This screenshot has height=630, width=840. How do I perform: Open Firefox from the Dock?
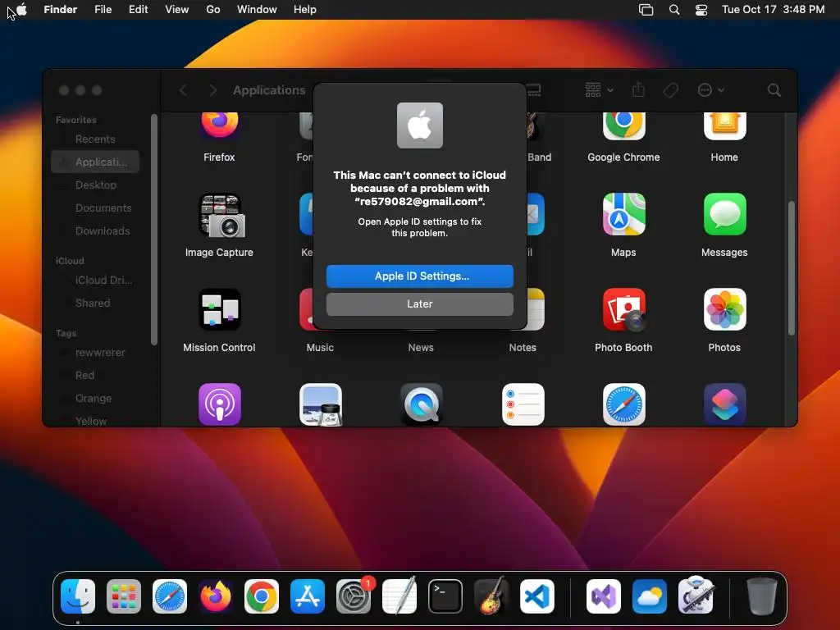click(x=216, y=596)
